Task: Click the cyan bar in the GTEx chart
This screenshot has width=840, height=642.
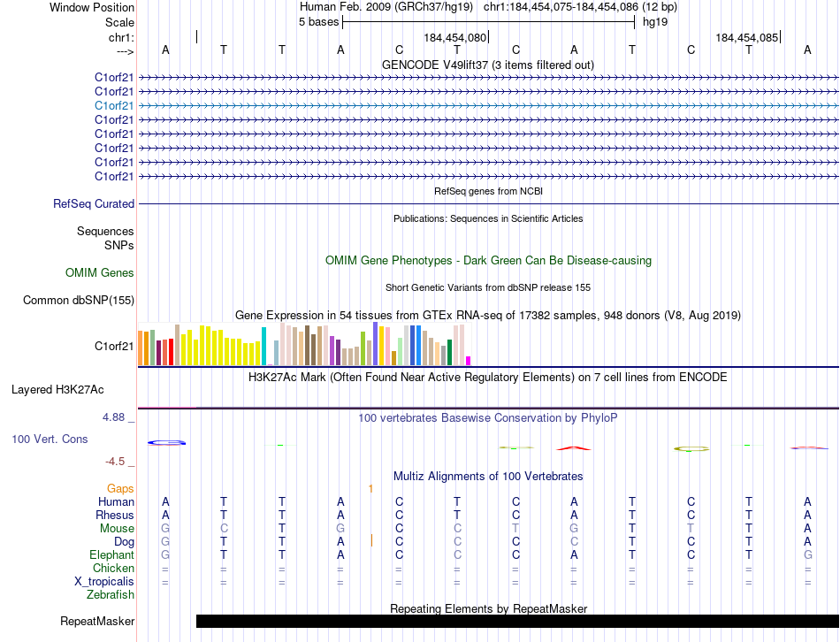Action: [x=263, y=346]
